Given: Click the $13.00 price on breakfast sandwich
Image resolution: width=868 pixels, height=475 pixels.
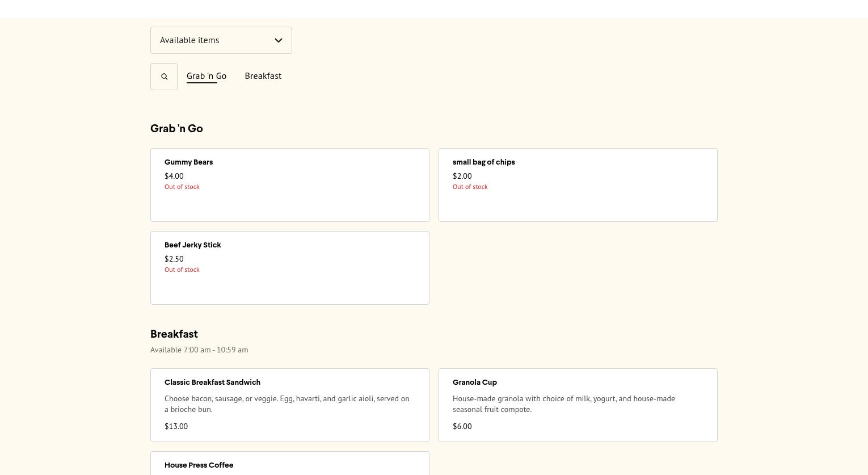Looking at the screenshot, I should coord(176,426).
